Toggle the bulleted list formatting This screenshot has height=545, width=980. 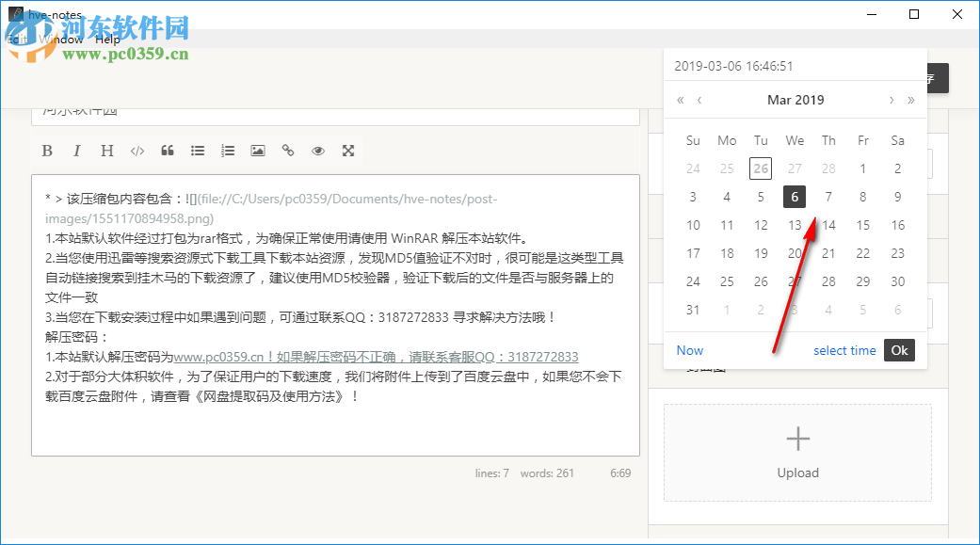[x=197, y=150]
